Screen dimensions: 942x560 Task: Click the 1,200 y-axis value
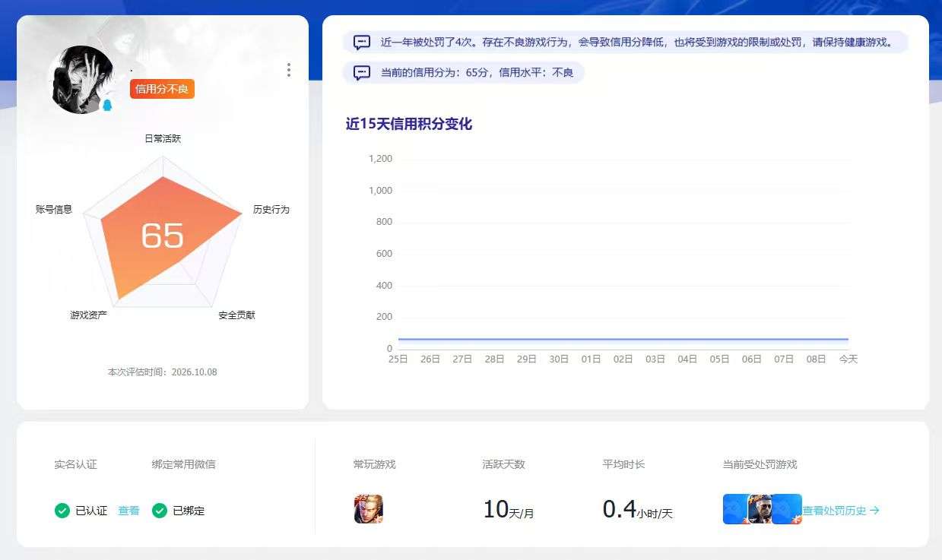(380, 159)
